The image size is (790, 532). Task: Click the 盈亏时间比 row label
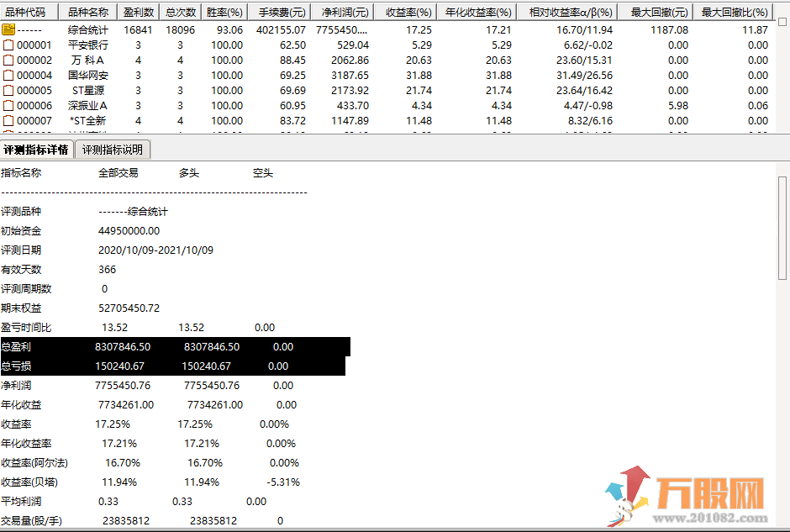26,328
